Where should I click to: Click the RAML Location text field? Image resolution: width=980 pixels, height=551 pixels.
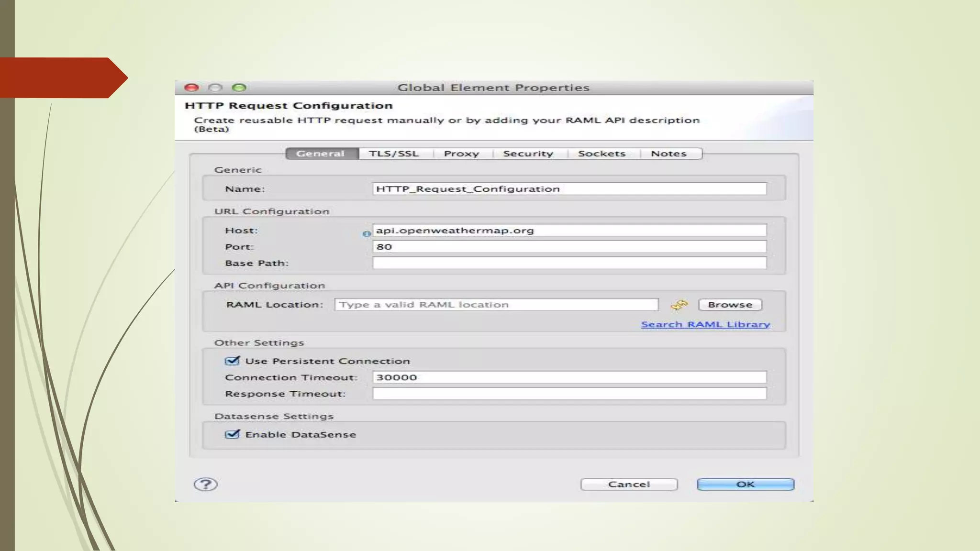(x=496, y=305)
